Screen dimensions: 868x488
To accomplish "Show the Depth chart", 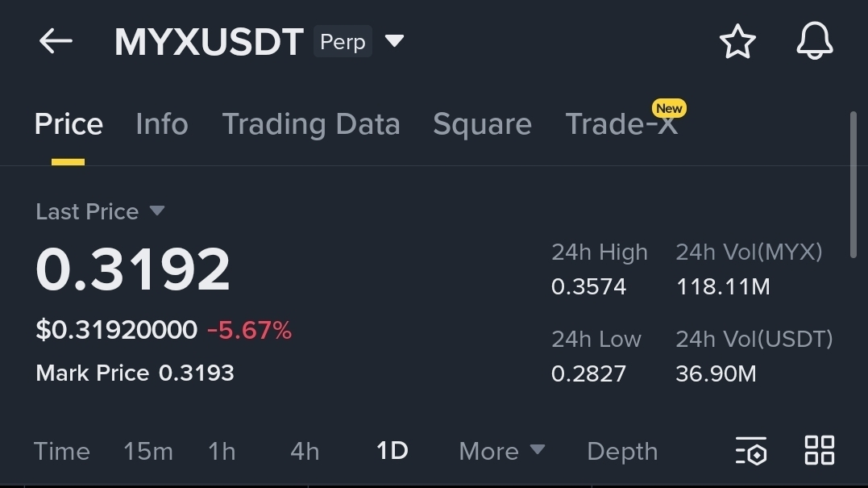I will click(622, 452).
